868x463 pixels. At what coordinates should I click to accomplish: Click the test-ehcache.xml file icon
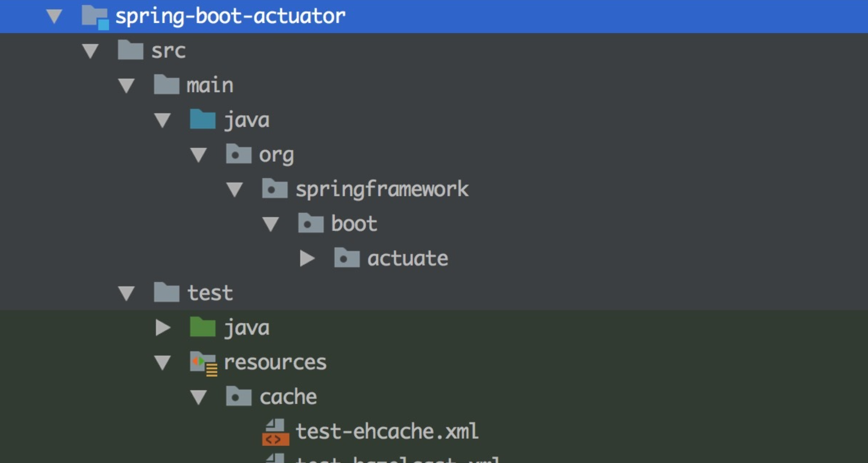click(275, 431)
